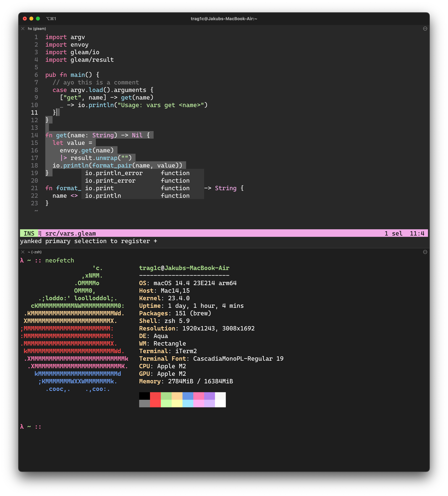Click the 'Uptime: 1 day, 1 hour, 4 mins' line
This screenshot has height=496, width=448.
[x=191, y=306]
